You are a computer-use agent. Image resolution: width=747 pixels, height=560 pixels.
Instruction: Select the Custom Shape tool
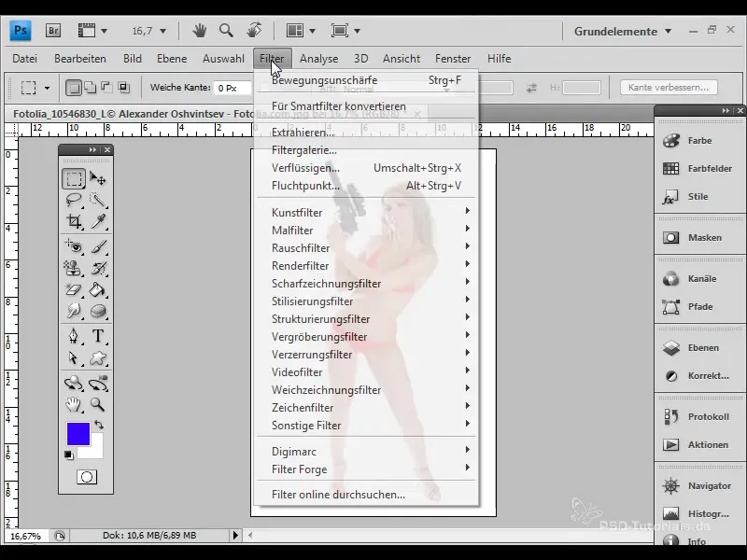(98, 357)
